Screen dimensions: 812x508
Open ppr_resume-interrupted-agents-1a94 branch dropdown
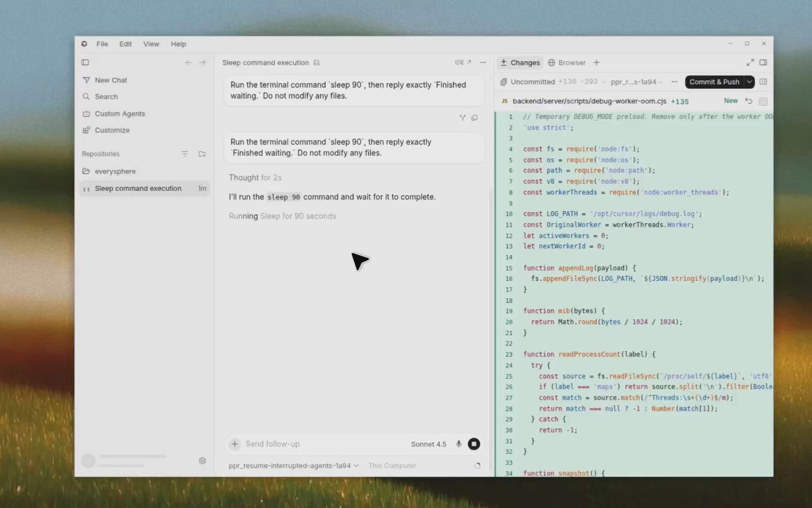pos(294,466)
